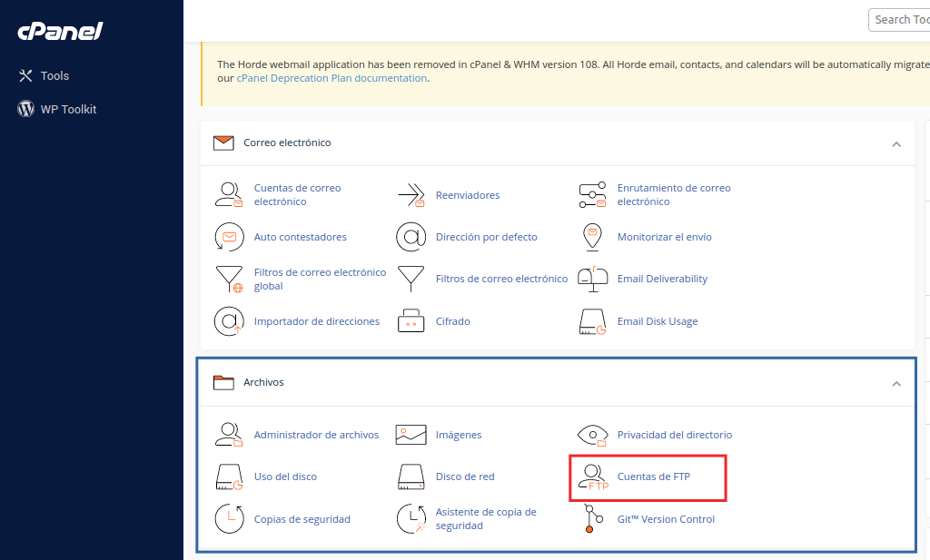This screenshot has height=560, width=930.
Task: Open the Disco de red icon
Action: [x=411, y=476]
